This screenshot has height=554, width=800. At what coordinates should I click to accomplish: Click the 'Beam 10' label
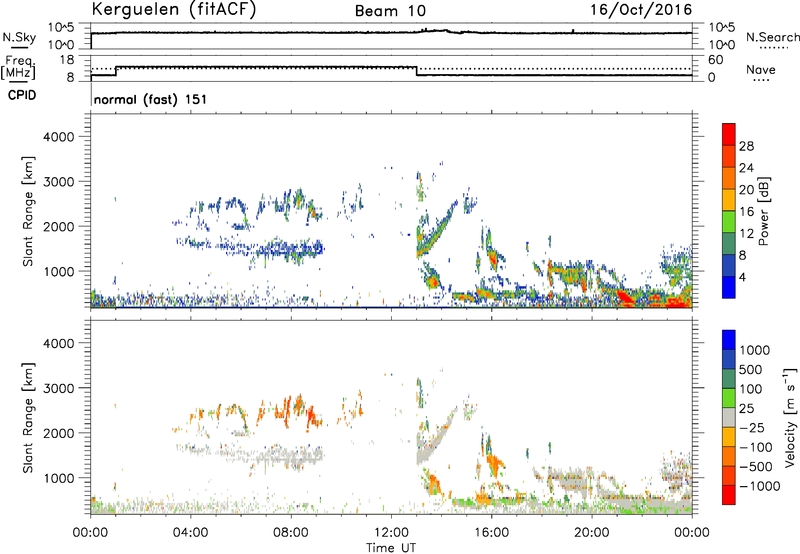click(x=390, y=11)
